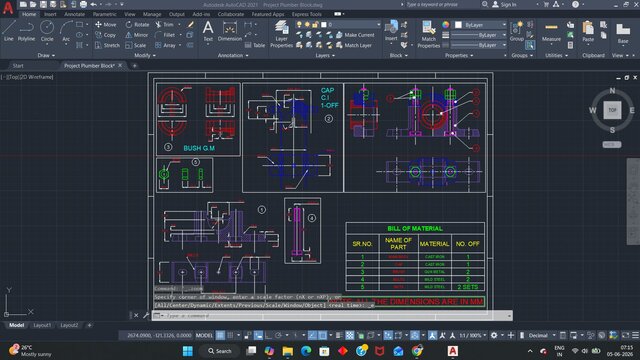The width and height of the screenshot is (640, 360).
Task: Toggle snap mode in status bar
Action: tap(230, 336)
